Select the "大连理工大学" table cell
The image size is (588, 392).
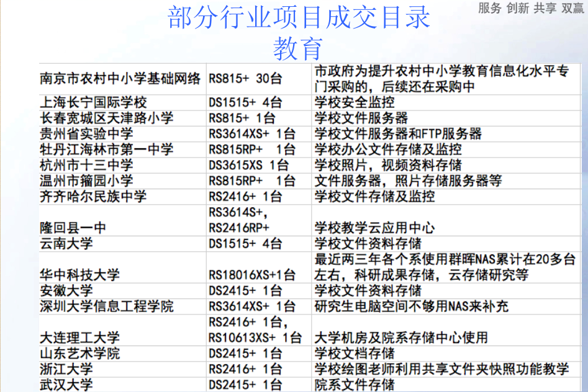[79, 338]
